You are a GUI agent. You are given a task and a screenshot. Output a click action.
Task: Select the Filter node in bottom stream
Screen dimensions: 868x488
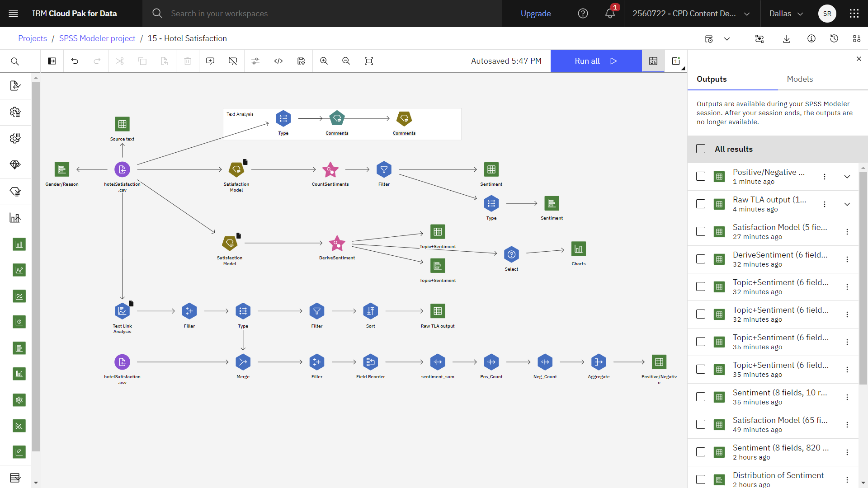tap(316, 310)
